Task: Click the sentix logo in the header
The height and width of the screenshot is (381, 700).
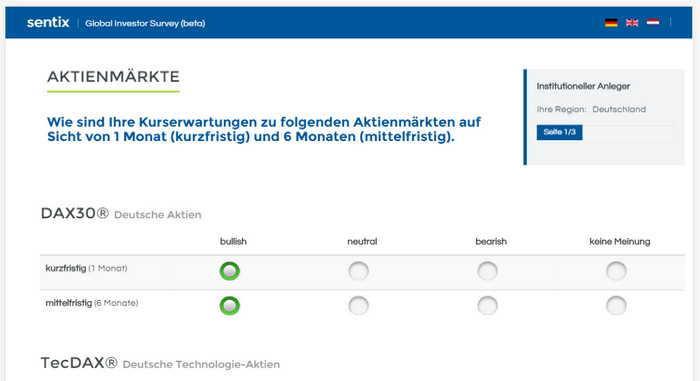Action: (48, 22)
